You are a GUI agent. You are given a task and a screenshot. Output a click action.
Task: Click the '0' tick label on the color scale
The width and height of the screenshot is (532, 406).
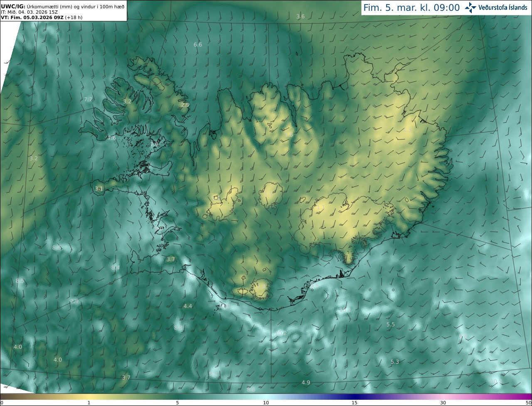(x=2, y=403)
